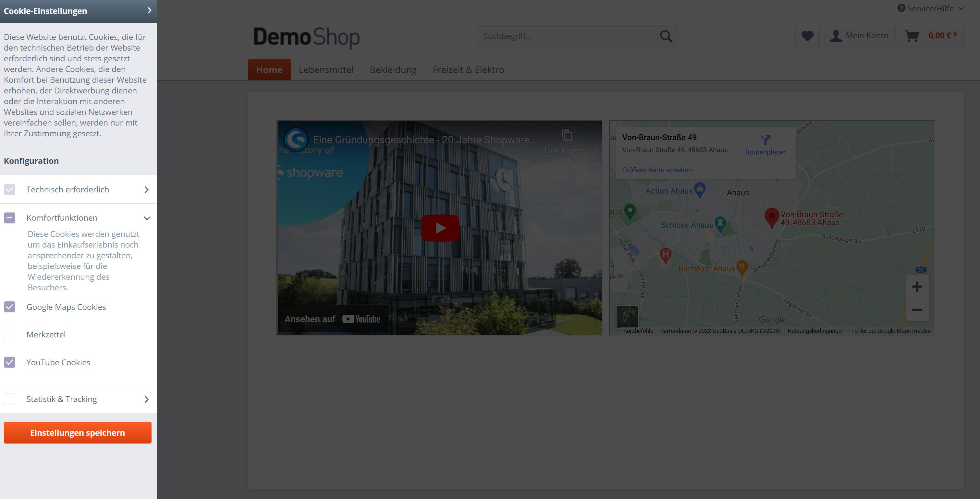The width and height of the screenshot is (980, 499).
Task: Click the Shopware founding story video thumbnail
Action: coord(439,228)
